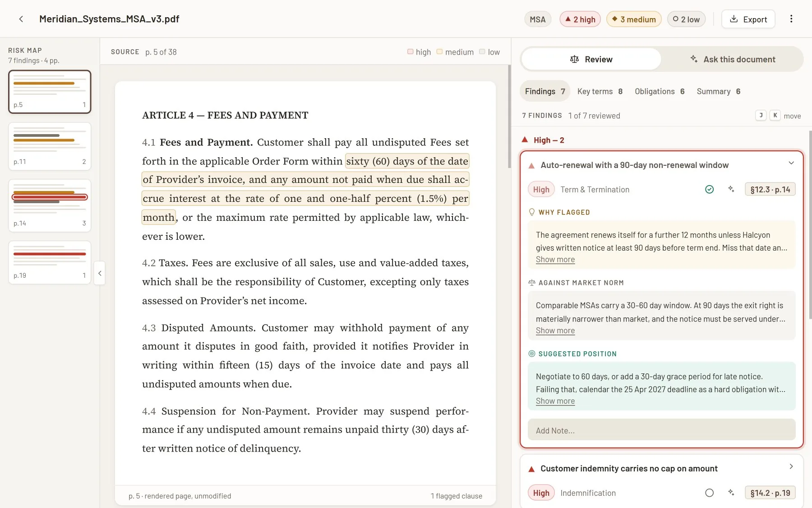Filter by the 2 high risk badge

580,19
